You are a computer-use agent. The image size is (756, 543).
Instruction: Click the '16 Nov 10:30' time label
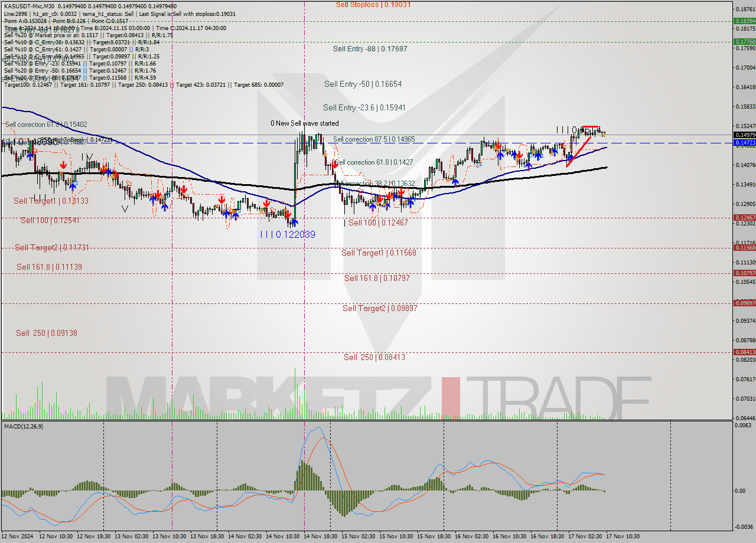pos(509,537)
